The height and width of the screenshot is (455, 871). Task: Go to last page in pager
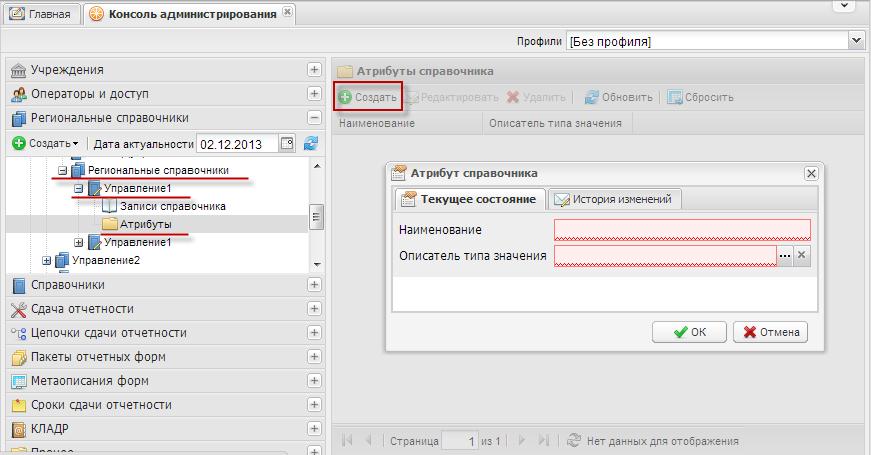click(543, 441)
